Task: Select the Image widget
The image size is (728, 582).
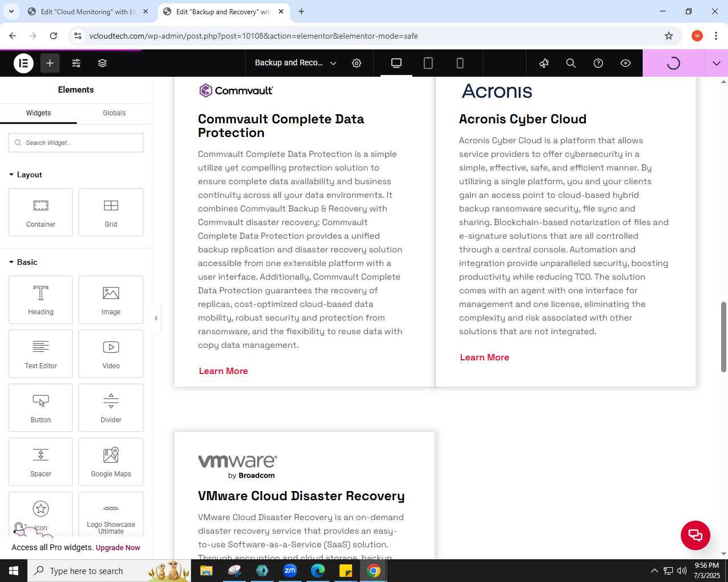Action: click(x=111, y=300)
